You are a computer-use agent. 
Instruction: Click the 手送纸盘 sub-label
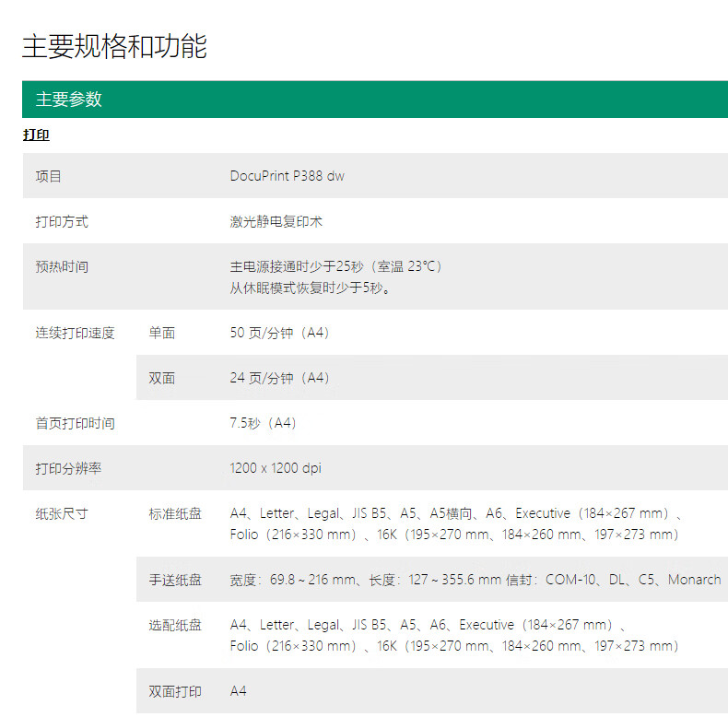(x=175, y=580)
